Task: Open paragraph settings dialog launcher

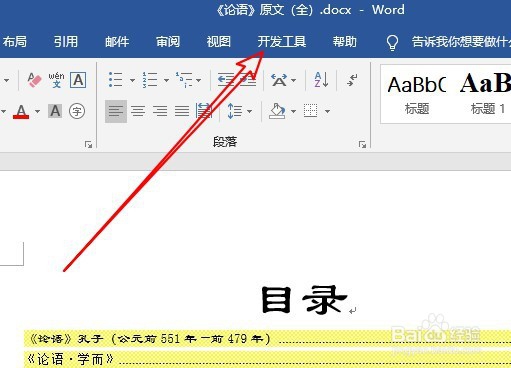Action: 362,144
